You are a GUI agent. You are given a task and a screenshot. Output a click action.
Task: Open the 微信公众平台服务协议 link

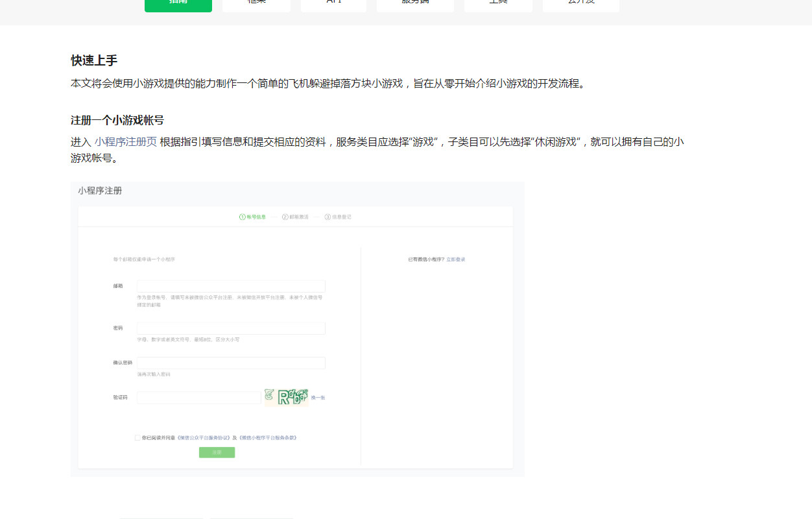(204, 438)
